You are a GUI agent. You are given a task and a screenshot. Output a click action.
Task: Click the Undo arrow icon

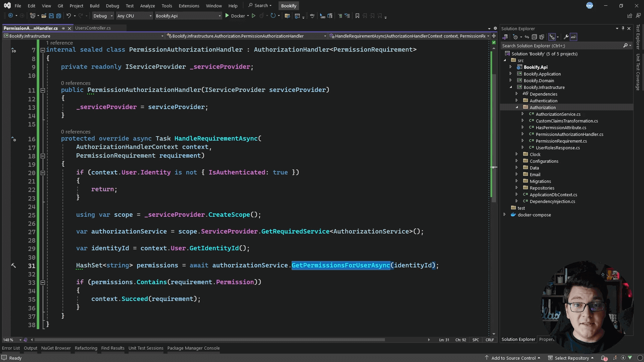(68, 16)
